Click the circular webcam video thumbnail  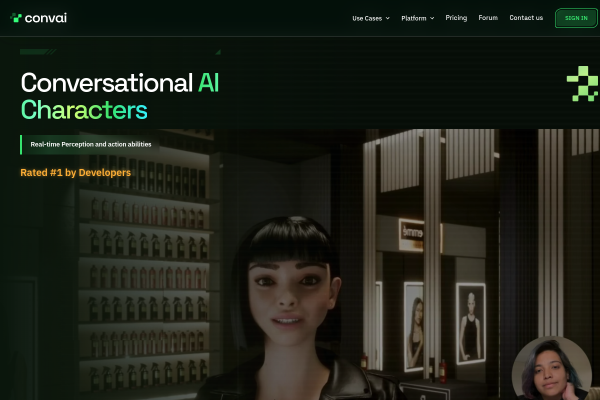point(551,368)
